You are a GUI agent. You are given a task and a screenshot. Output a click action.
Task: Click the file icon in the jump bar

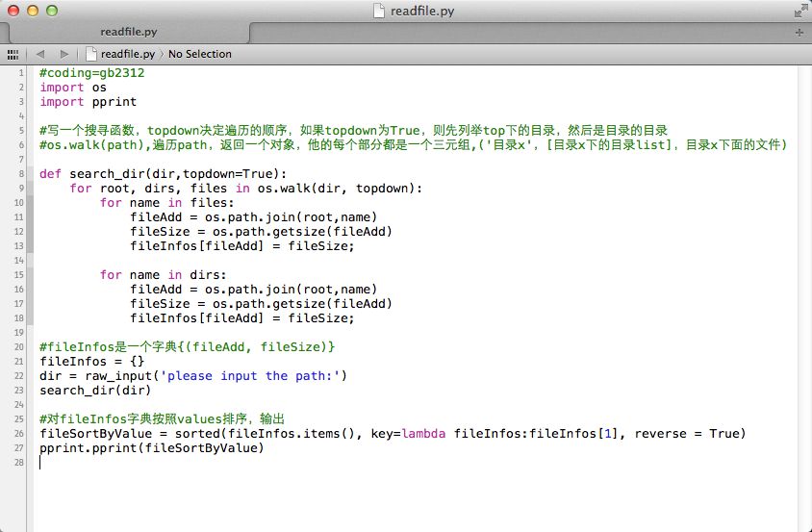pyautogui.click(x=91, y=54)
